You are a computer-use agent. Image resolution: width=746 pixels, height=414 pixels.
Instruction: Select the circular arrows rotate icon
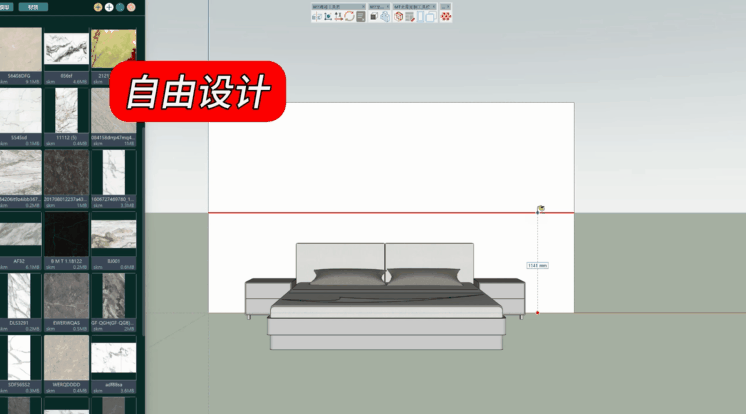[349, 16]
